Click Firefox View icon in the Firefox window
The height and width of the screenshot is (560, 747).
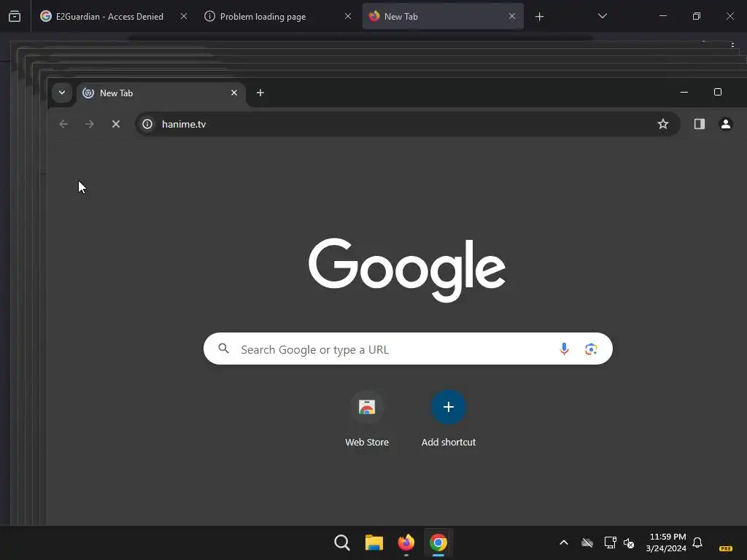[x=15, y=17]
